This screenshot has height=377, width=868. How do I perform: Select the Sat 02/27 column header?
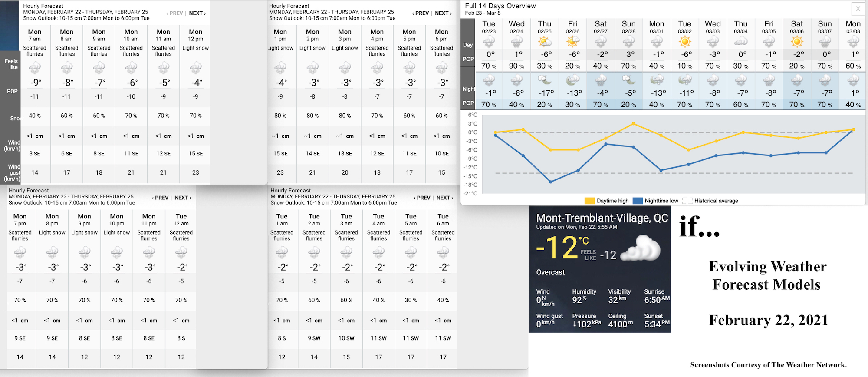coord(601,27)
